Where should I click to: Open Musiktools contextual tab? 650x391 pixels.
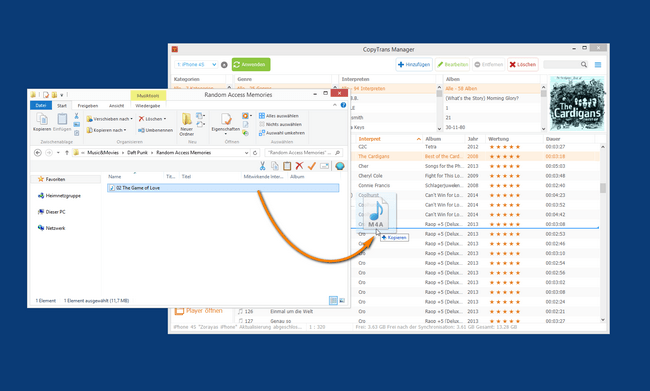point(148,95)
